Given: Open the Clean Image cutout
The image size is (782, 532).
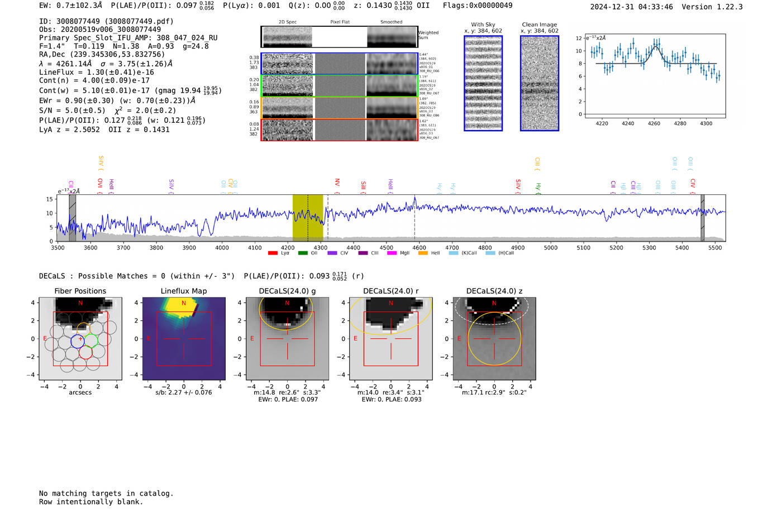Looking at the screenshot, I should tap(540, 84).
